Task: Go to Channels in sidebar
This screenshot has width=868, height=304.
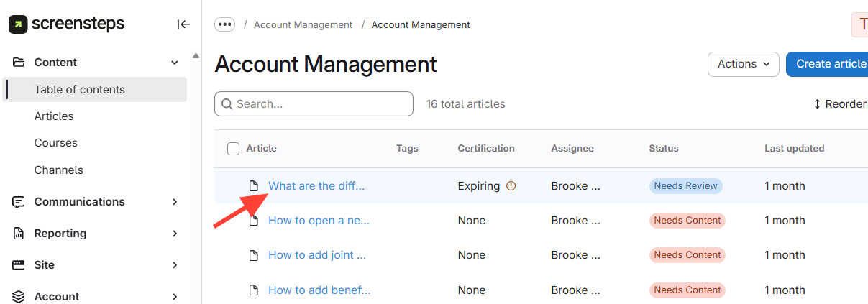Action: (59, 170)
